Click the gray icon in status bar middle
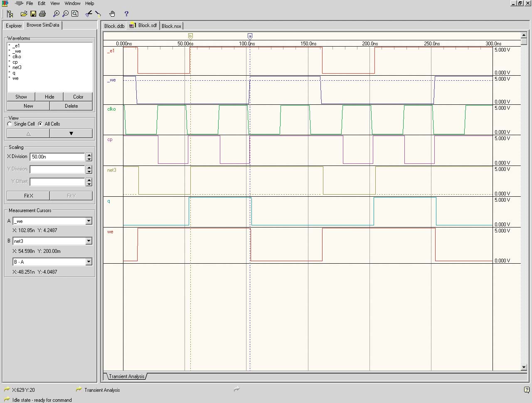 pyautogui.click(x=237, y=390)
